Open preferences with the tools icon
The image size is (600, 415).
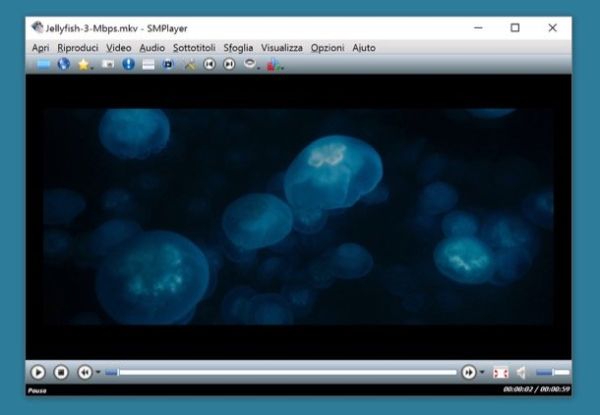point(189,64)
